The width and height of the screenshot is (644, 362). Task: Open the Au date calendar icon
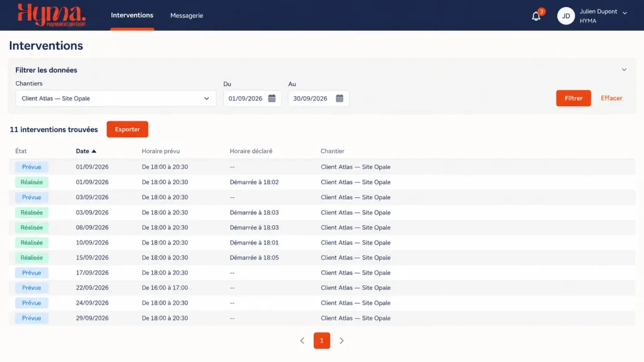click(x=339, y=99)
